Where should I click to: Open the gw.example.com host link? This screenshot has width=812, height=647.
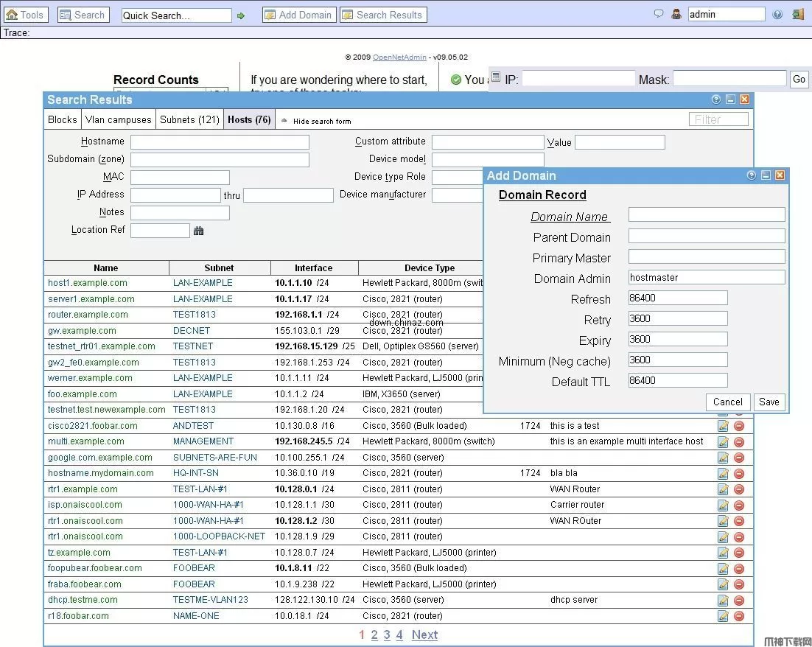[81, 331]
